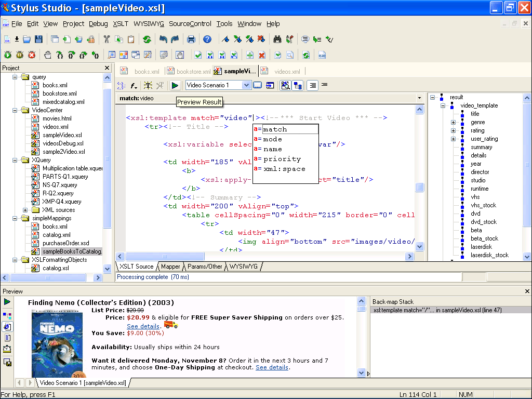The image size is (532, 399).
Task: Start debugging with the green bug icon
Action: pos(8,55)
